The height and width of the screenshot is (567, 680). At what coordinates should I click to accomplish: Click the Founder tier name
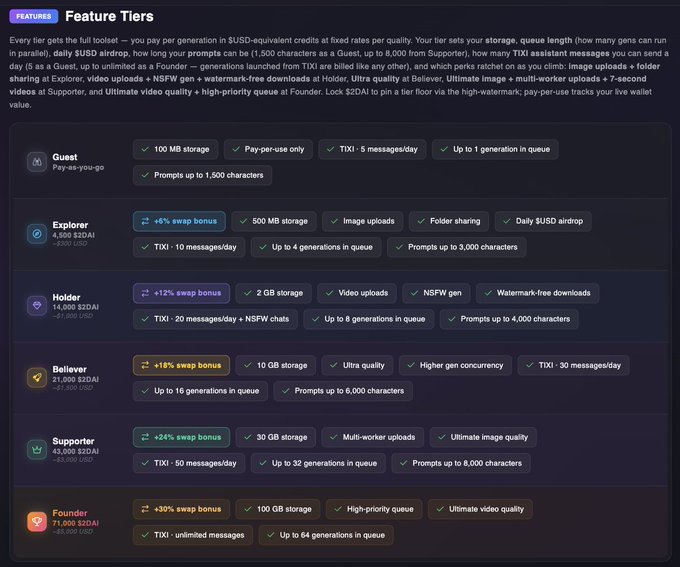[x=70, y=513]
